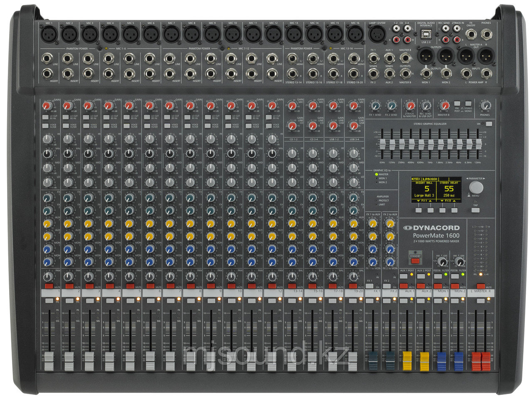
Task: Mute channel 1 with its red button
Action: tap(49, 286)
